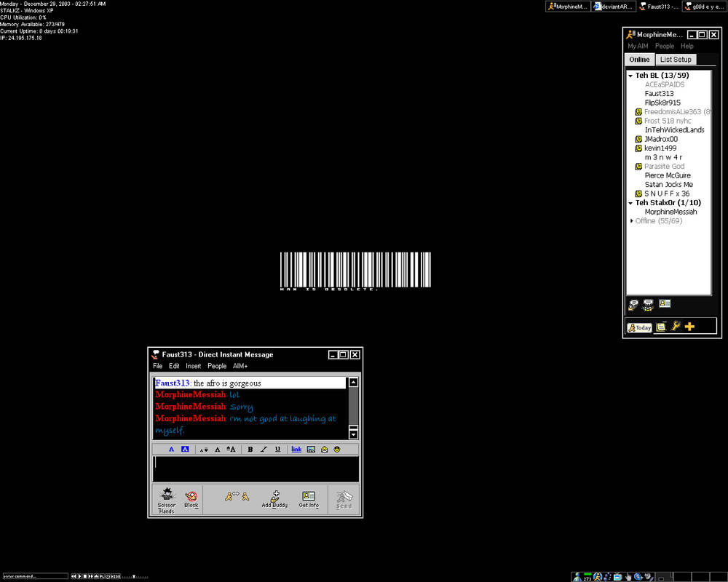
Task: Click away-note icon beside Frost 518 nyhc
Action: pos(639,121)
